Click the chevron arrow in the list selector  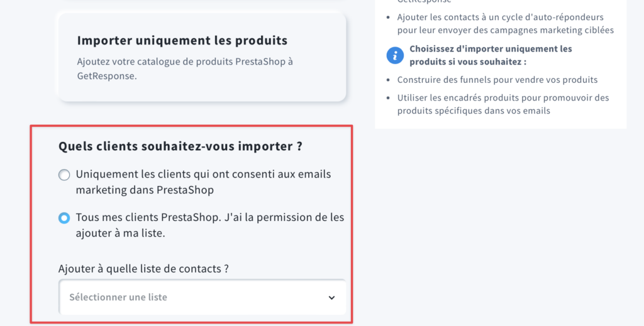[x=331, y=298]
